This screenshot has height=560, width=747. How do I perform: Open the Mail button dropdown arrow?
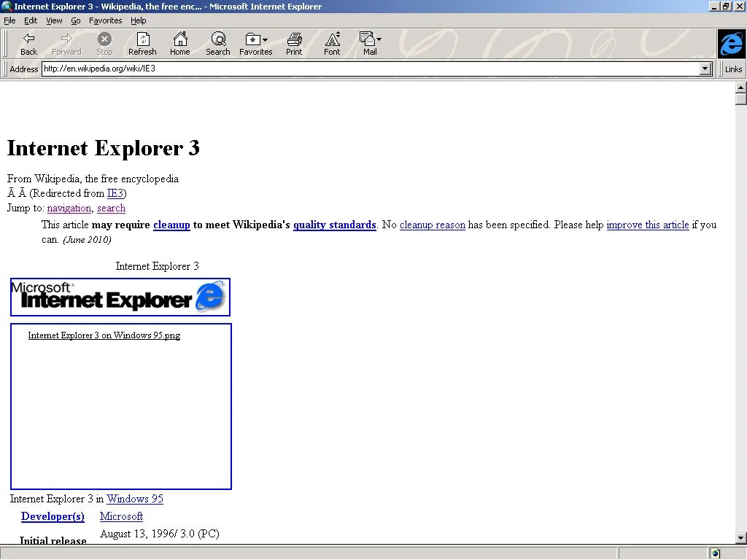tap(379, 39)
